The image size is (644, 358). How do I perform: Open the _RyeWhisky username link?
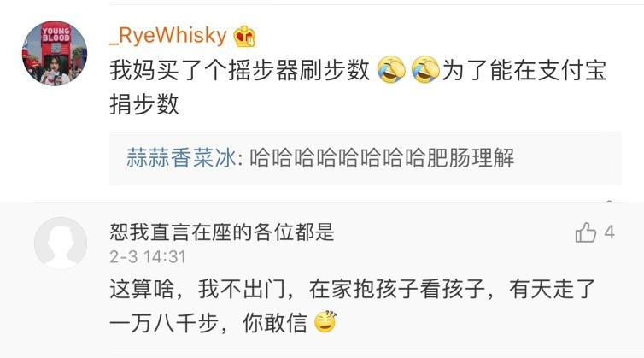pyautogui.click(x=168, y=35)
